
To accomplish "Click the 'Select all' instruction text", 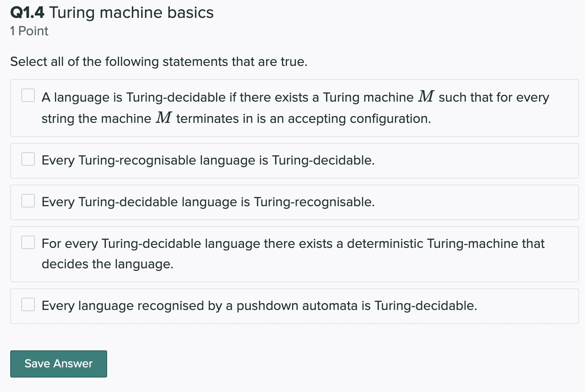I will [159, 62].
